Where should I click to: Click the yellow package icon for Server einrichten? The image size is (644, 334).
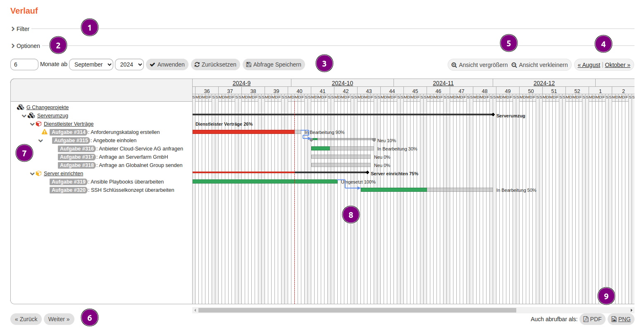39,174
